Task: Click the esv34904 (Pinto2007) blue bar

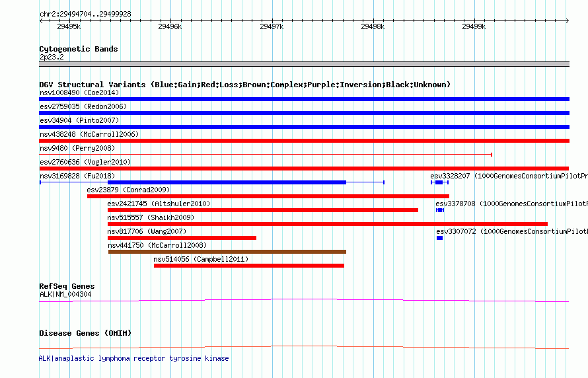Action: pos(304,127)
